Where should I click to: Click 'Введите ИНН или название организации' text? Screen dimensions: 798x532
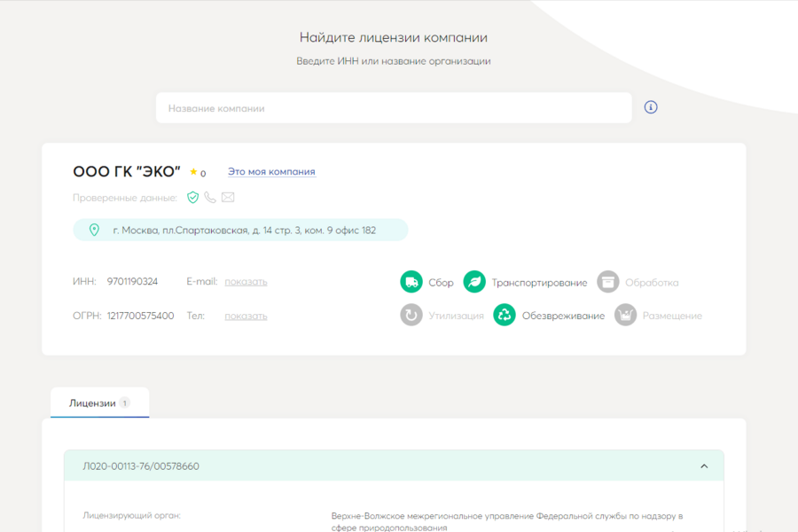tap(394, 61)
